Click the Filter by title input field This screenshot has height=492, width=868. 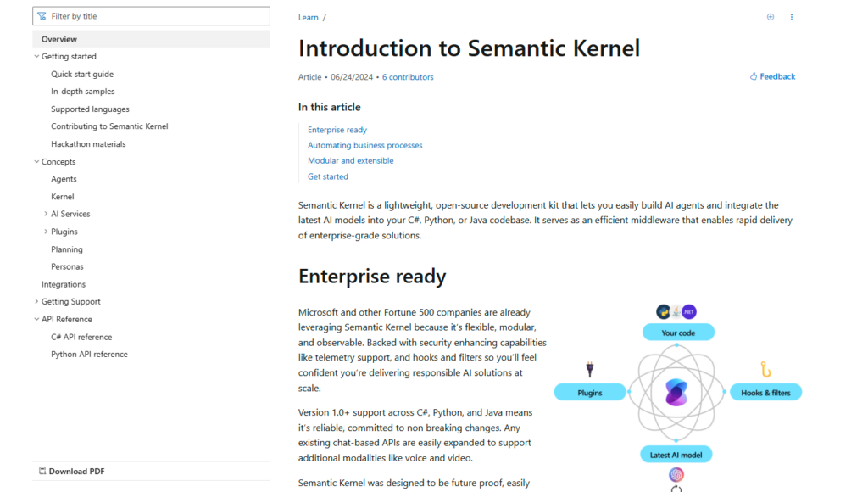click(157, 16)
